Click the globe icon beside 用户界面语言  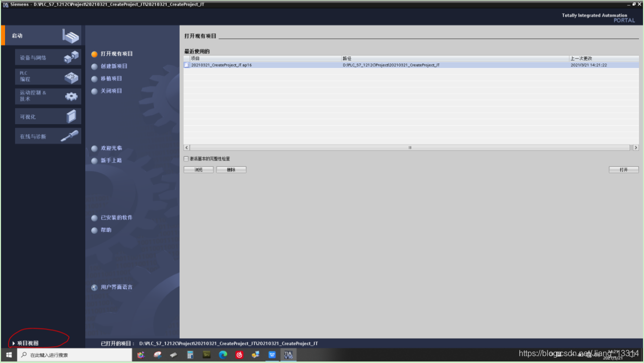click(x=94, y=287)
